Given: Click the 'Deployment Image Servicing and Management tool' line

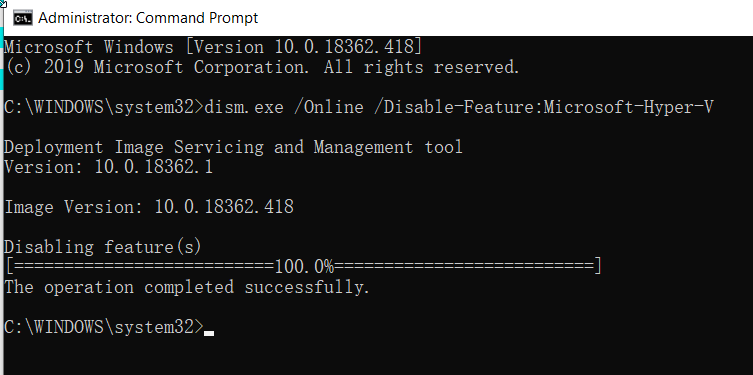Looking at the screenshot, I should 233,147.
